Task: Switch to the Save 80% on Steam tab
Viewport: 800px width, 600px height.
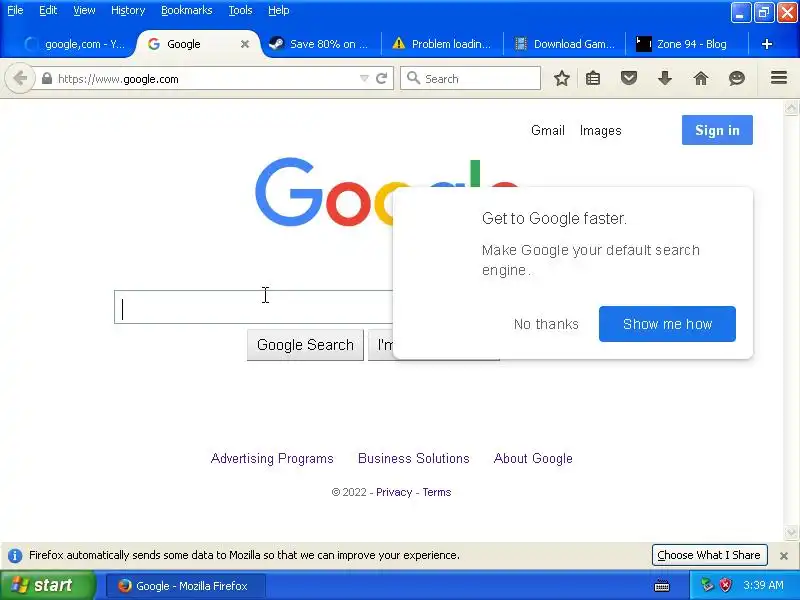Action: [321, 44]
